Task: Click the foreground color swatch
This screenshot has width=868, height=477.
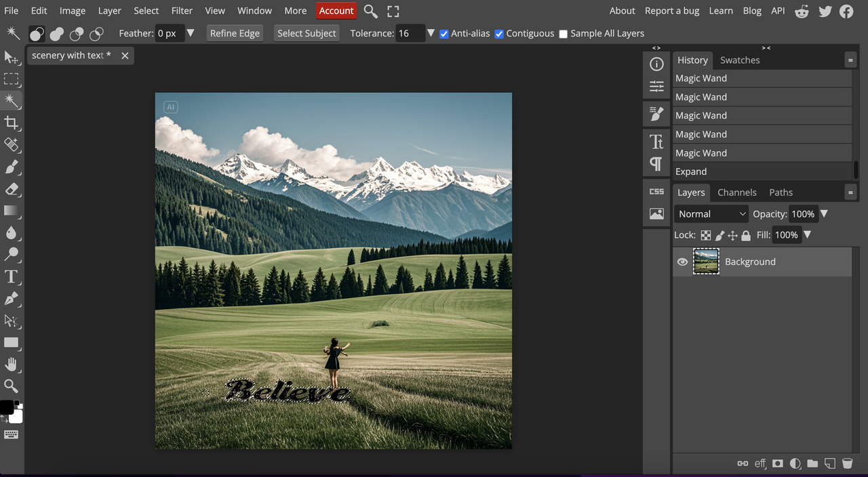Action: 6,407
